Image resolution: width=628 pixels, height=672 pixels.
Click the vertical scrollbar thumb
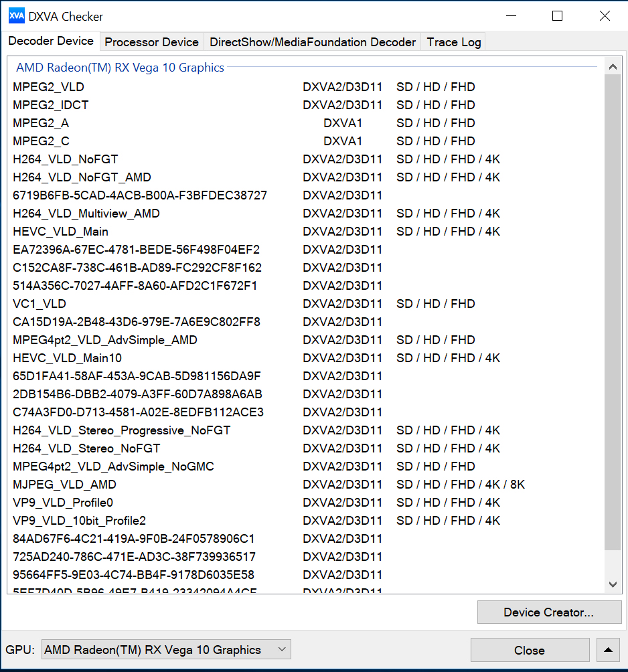[x=613, y=312]
